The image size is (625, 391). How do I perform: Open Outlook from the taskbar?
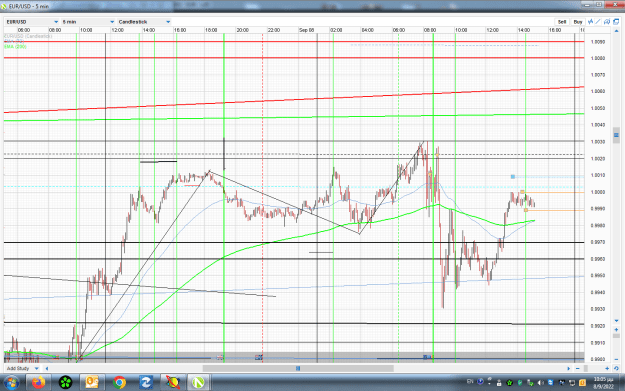click(x=92, y=383)
